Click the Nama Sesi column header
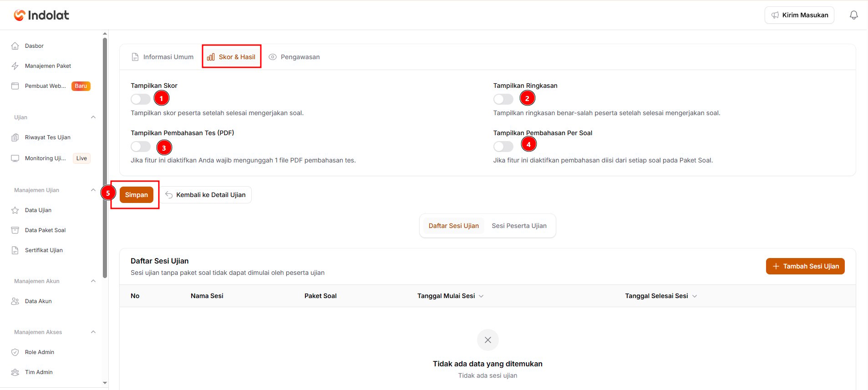The width and height of the screenshot is (868, 390). [x=207, y=296]
